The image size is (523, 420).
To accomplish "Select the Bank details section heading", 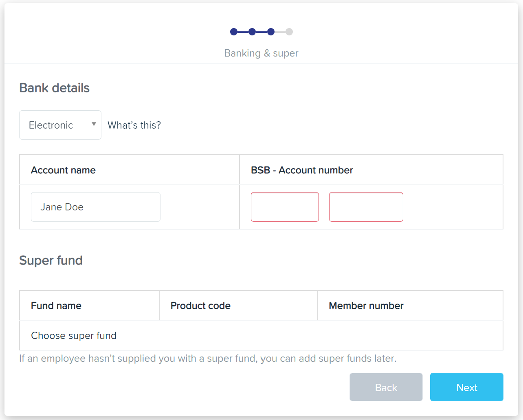I will (x=54, y=87).
